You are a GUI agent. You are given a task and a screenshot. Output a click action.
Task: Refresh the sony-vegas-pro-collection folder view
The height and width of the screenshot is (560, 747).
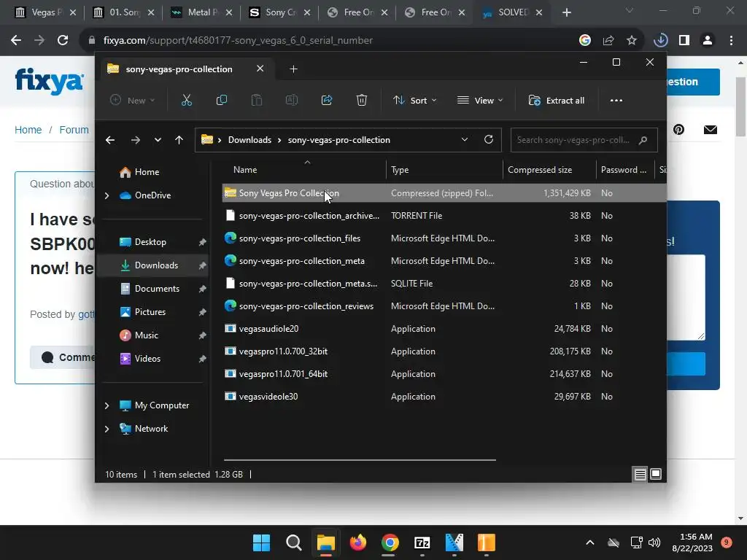click(488, 139)
